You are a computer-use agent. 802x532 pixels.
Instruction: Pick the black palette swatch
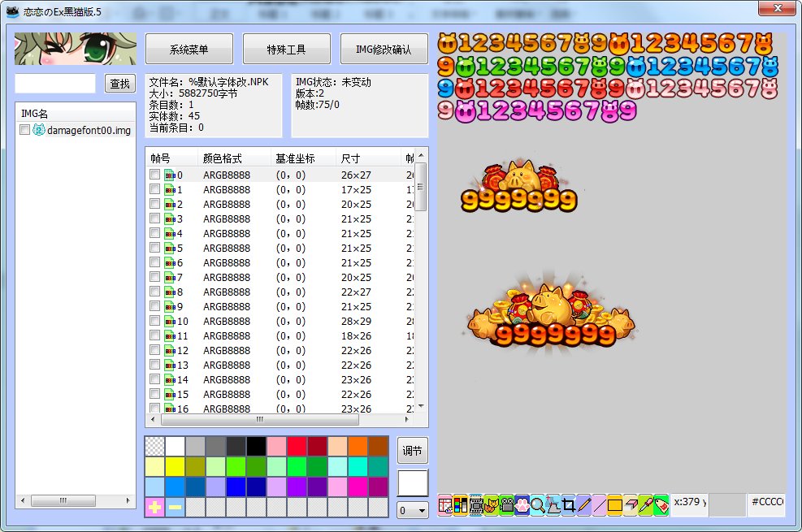tap(256, 446)
